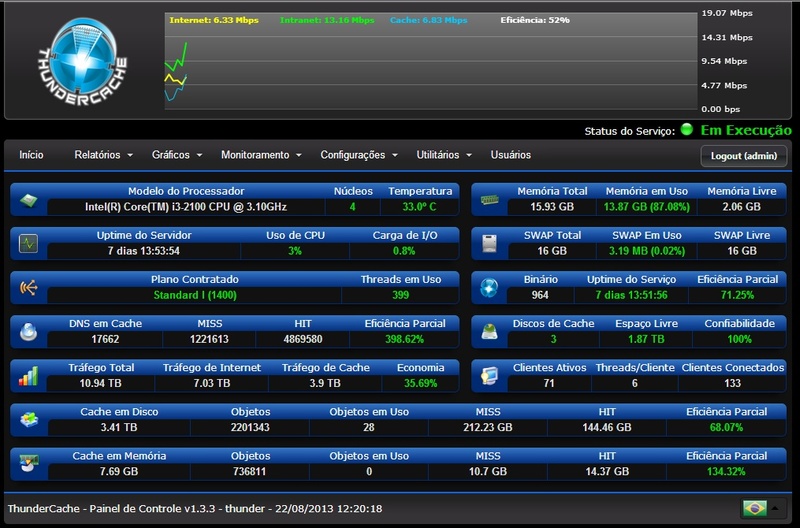Click the processor chip icon

point(29,200)
